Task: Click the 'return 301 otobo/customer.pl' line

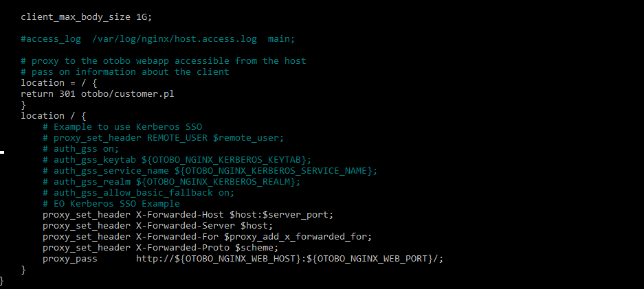Action: 97,93
